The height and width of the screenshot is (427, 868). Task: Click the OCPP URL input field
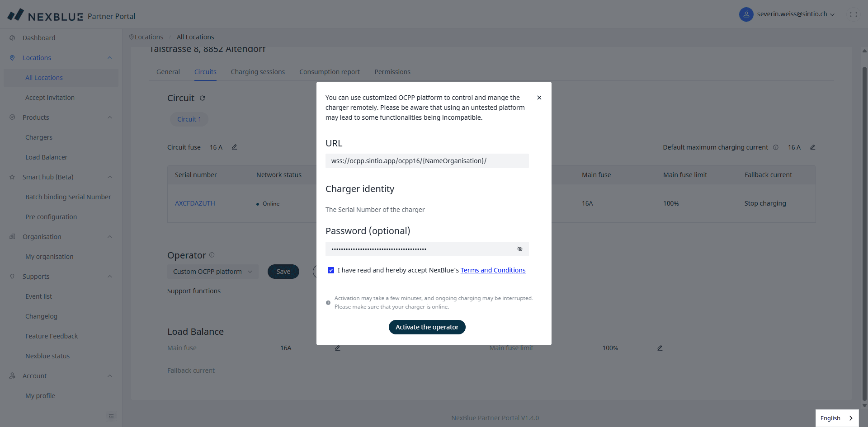(x=427, y=161)
